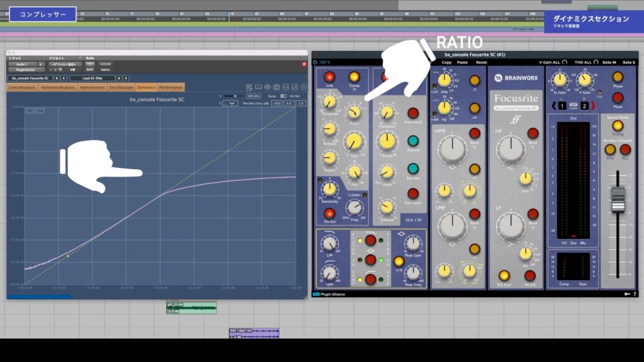
Task: Toggle the Ramp / Att/Rel switch
Action: click(284, 96)
